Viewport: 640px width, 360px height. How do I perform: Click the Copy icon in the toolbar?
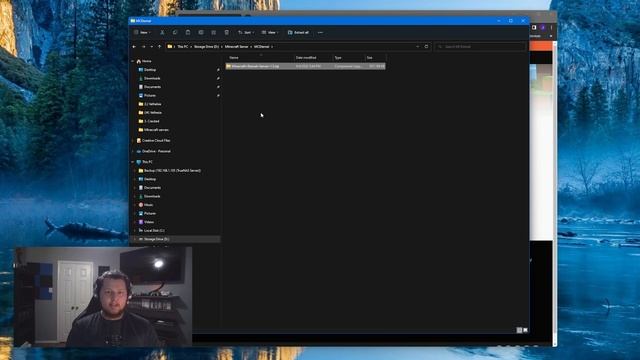tap(175, 32)
